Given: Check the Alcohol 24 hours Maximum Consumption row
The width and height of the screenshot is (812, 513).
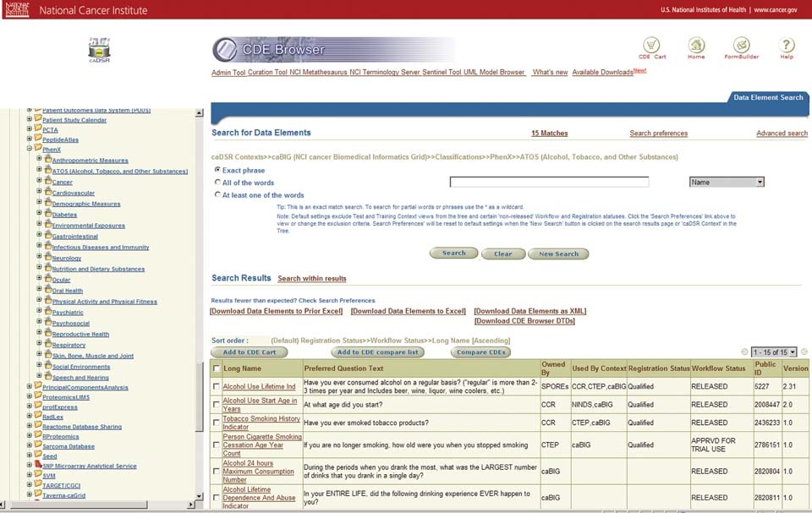Looking at the screenshot, I should click(217, 471).
